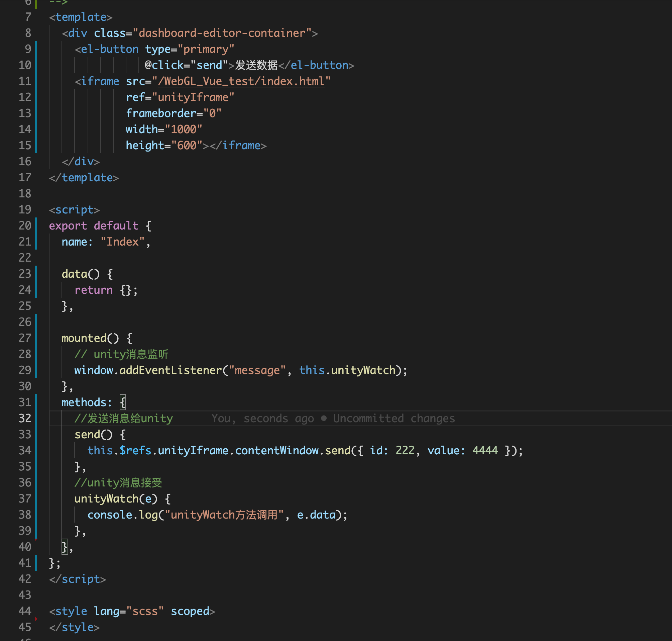This screenshot has height=641, width=672.
Task: Click the mounted() hook name
Action: [84, 338]
